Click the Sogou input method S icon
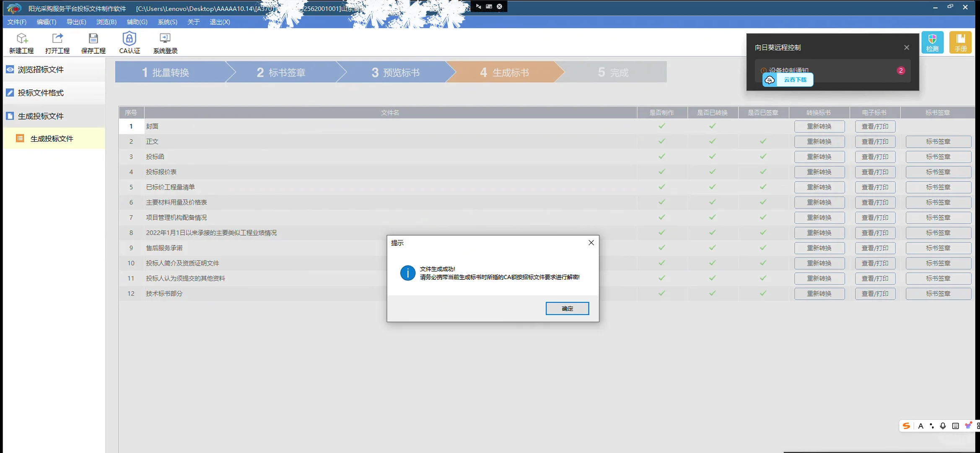Viewport: 980px width, 453px height. pos(906,426)
